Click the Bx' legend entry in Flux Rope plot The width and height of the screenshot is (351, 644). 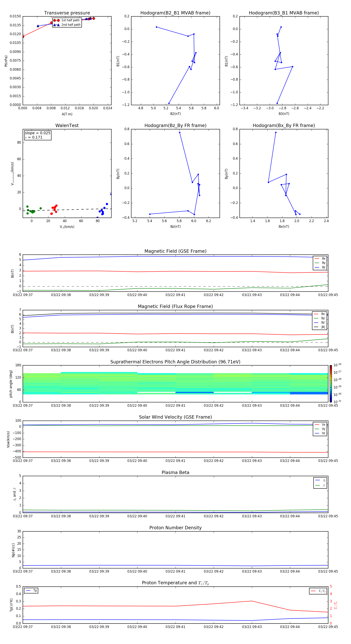pyautogui.click(x=320, y=314)
